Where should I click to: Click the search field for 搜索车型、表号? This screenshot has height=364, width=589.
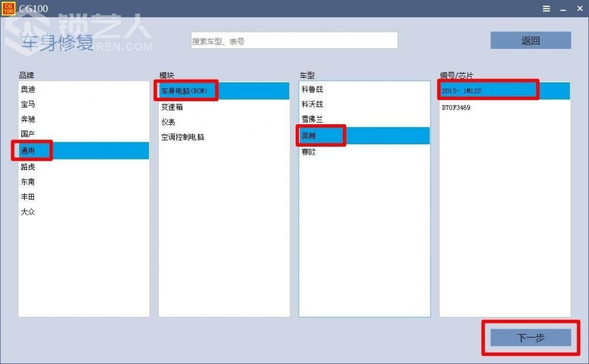point(294,41)
